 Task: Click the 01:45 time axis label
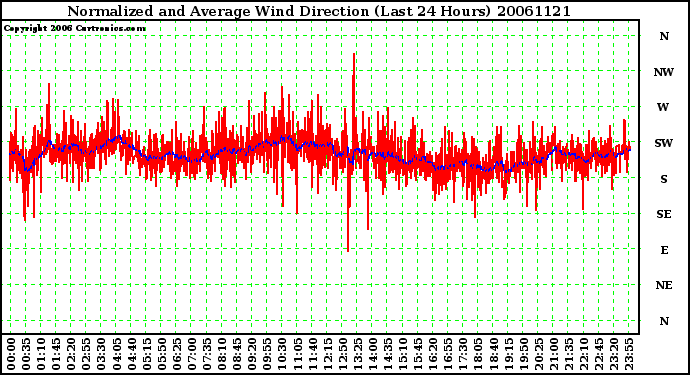tap(56, 354)
